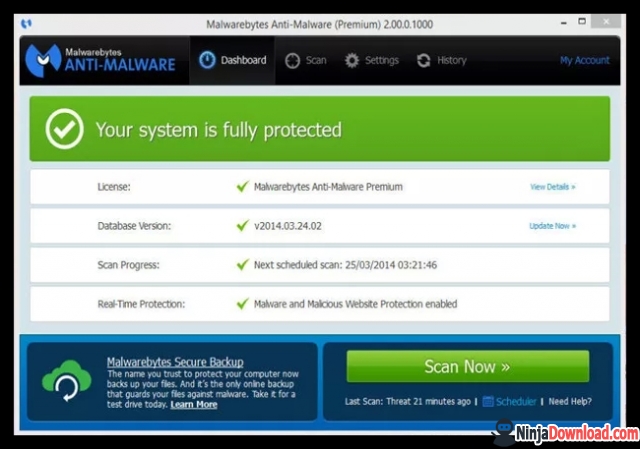Click Update Now for database version

(553, 226)
